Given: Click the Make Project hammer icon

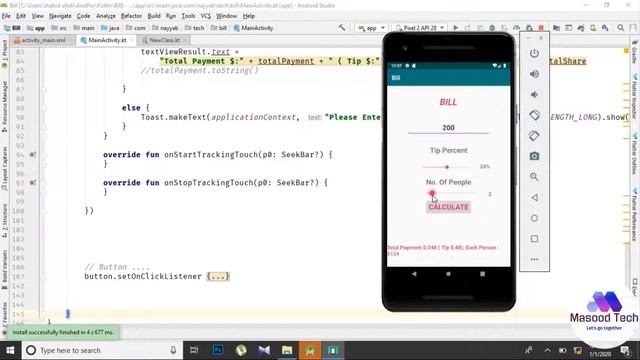Looking at the screenshot, I should (342, 28).
